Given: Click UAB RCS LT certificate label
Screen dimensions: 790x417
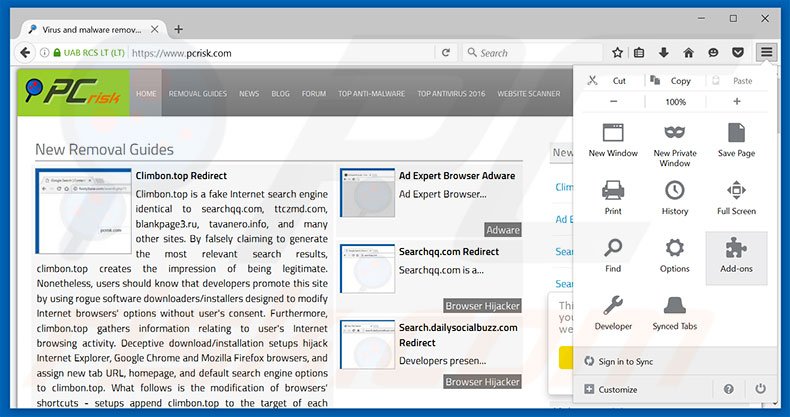Looking at the screenshot, I should [x=94, y=52].
